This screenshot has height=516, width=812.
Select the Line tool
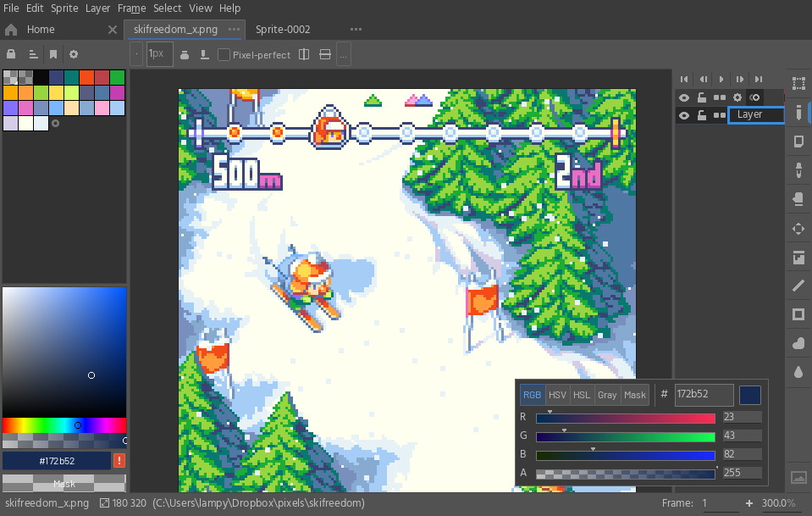click(x=798, y=286)
